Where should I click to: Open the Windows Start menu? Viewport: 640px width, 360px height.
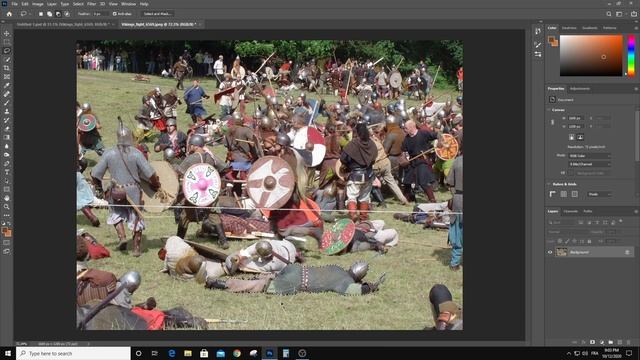(x=8, y=353)
